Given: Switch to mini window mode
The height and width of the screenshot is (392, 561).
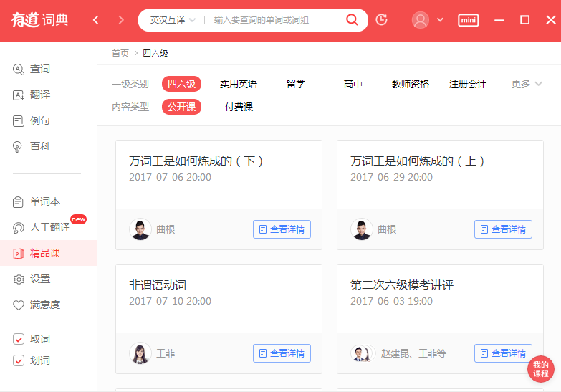Looking at the screenshot, I should (468, 20).
